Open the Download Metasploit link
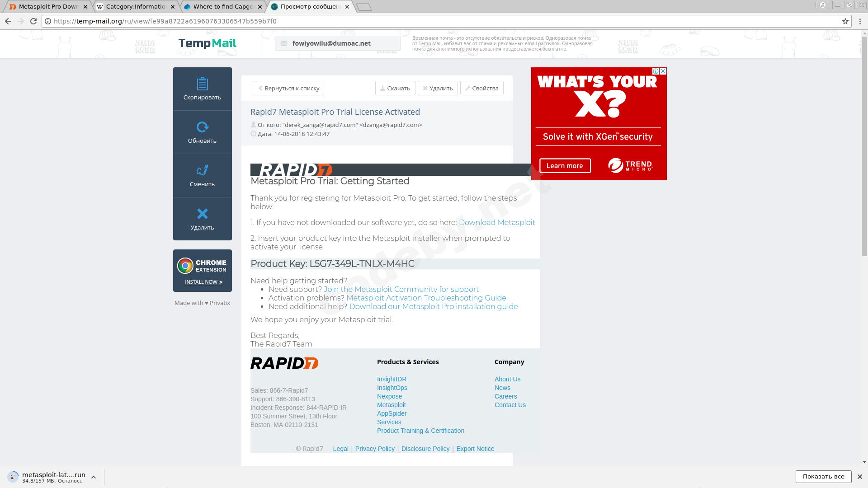 tap(496, 222)
